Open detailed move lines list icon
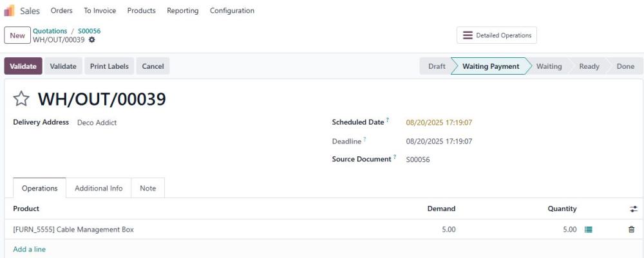 click(x=588, y=230)
